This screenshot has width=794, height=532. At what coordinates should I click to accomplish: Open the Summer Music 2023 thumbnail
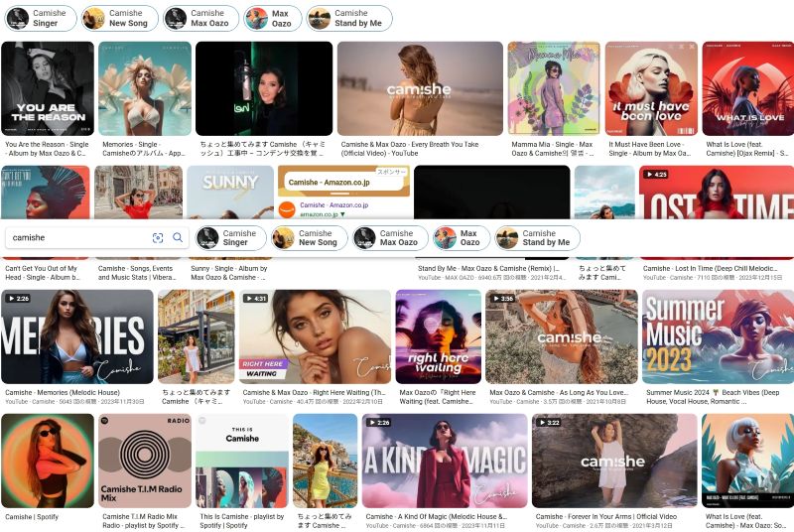(x=717, y=336)
